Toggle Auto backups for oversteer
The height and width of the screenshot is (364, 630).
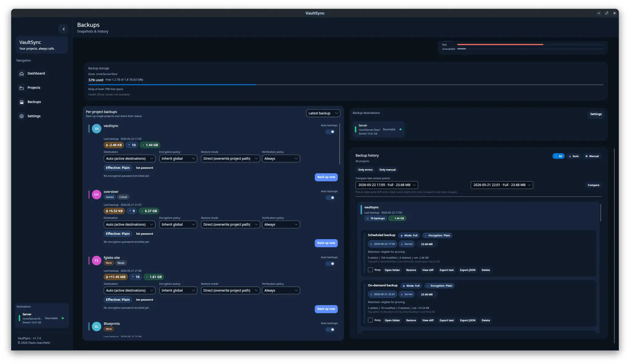click(x=330, y=198)
